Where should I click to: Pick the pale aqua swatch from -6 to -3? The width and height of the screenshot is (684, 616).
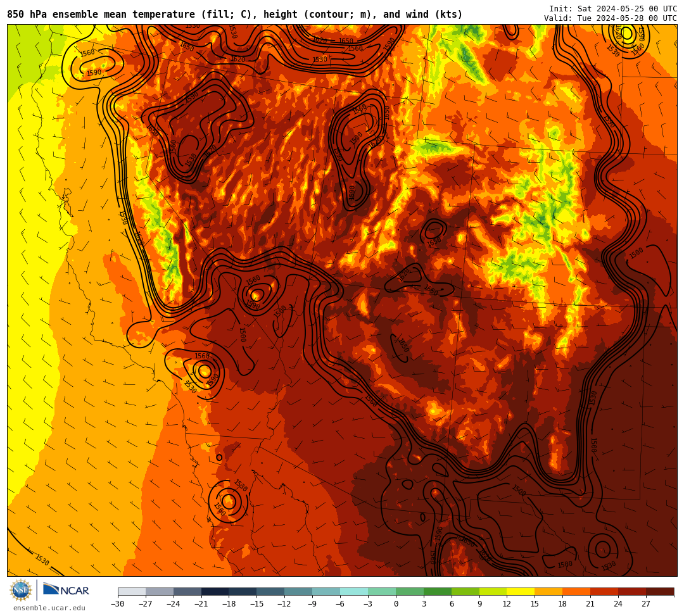click(x=354, y=591)
